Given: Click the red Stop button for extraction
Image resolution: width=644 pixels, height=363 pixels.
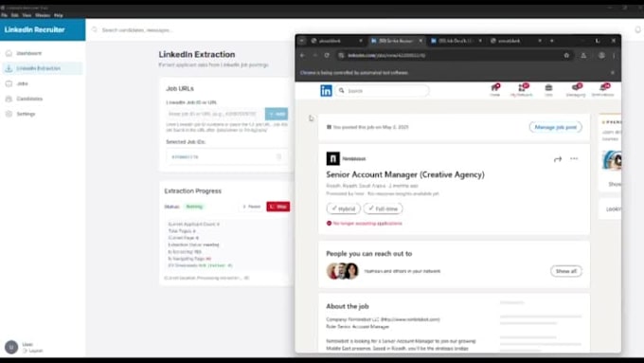Looking at the screenshot, I should coord(278,207).
